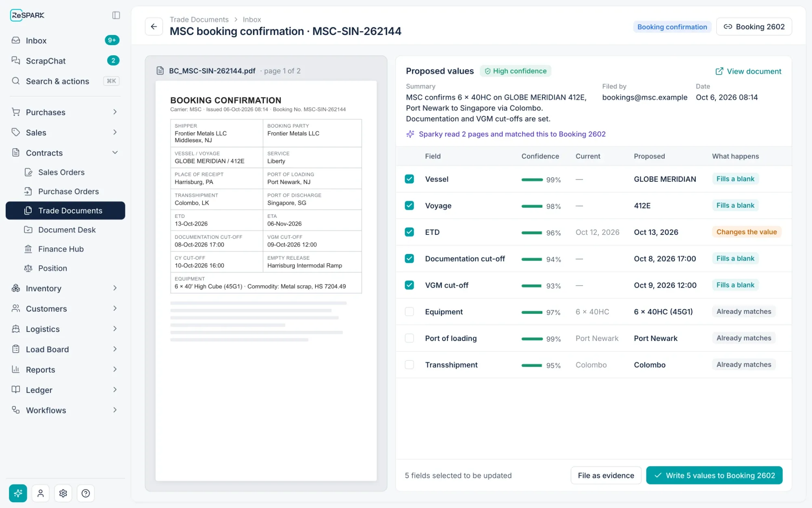This screenshot has width=812, height=508.
Task: Collapse the Contracts section chevron
Action: click(115, 152)
